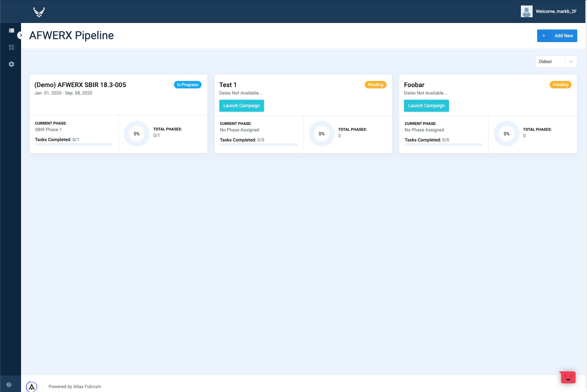Open the settings gear in sidebar

[12, 64]
